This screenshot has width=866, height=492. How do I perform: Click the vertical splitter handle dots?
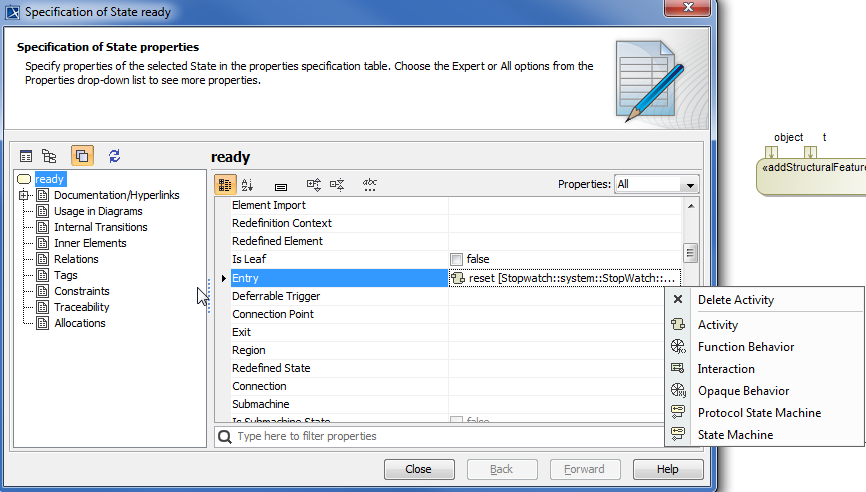[x=209, y=297]
